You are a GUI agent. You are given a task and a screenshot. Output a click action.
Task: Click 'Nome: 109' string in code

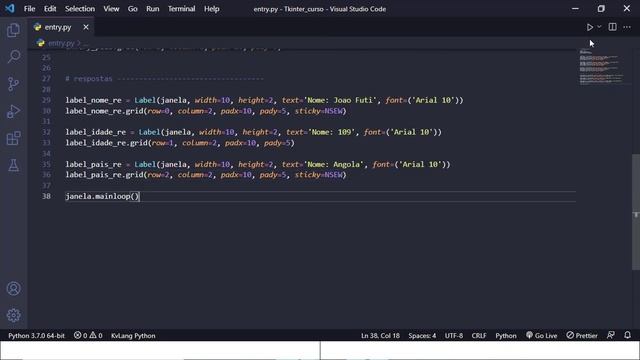[331, 132]
